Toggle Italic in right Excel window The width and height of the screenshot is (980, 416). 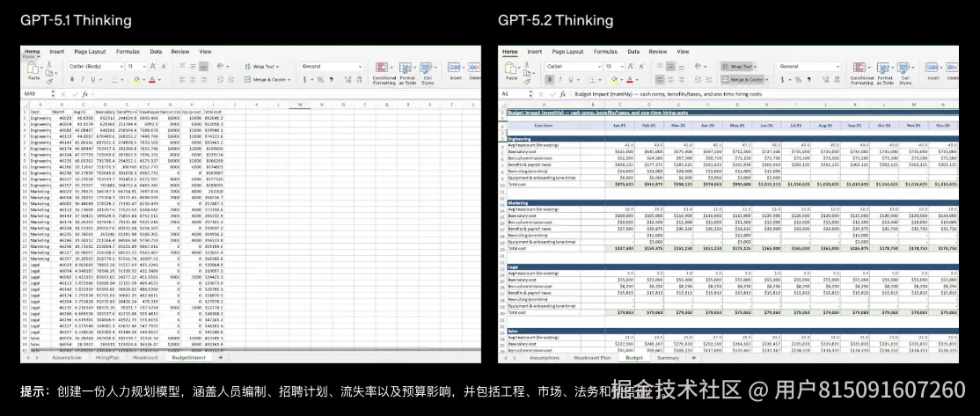point(560,79)
